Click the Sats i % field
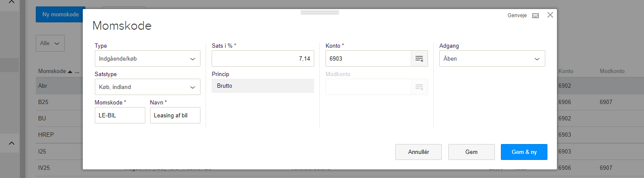 point(263,58)
